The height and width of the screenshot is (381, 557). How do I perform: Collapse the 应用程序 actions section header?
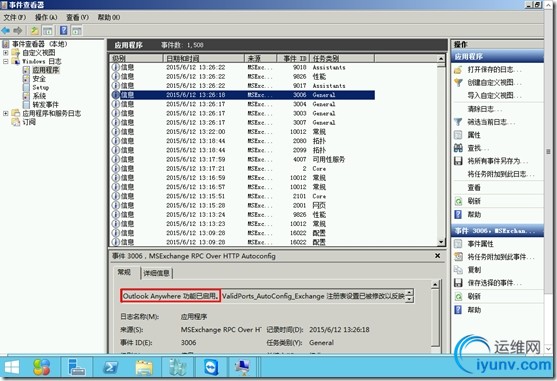click(x=497, y=56)
